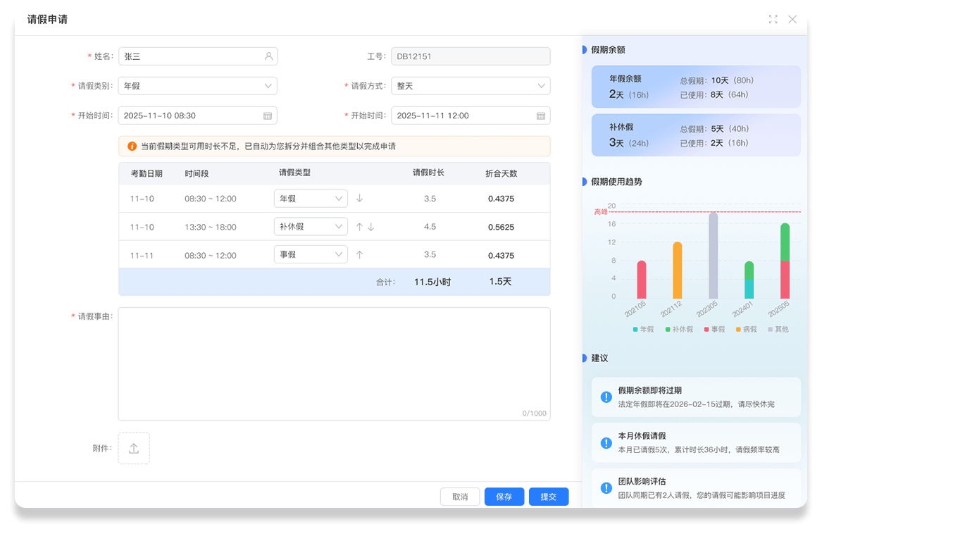Toggle the 年假 legend item in the chart
Screen dimensions: 953x560
(643, 330)
